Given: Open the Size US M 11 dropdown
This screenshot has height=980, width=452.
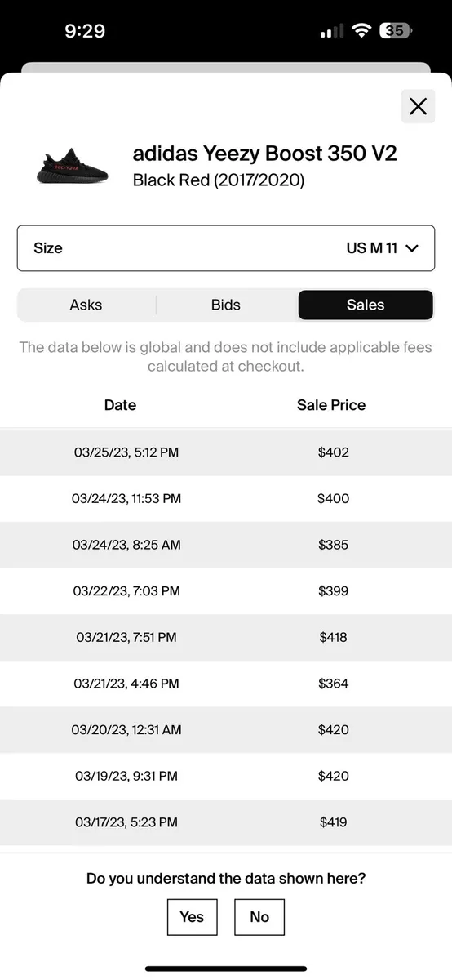Looking at the screenshot, I should [226, 248].
